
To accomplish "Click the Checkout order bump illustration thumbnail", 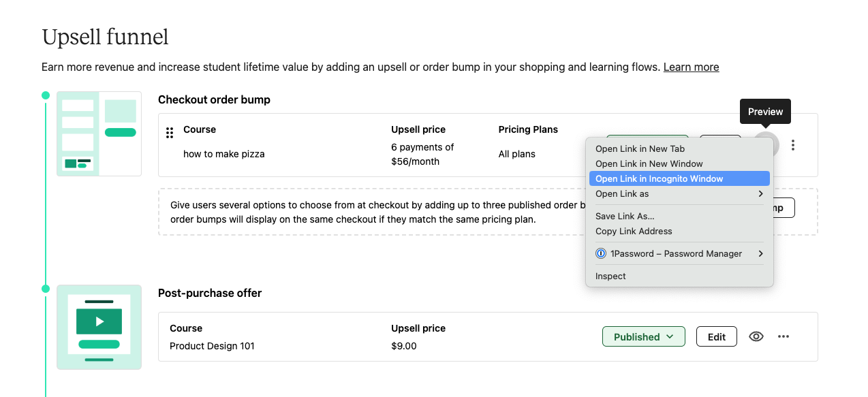I will 99,133.
